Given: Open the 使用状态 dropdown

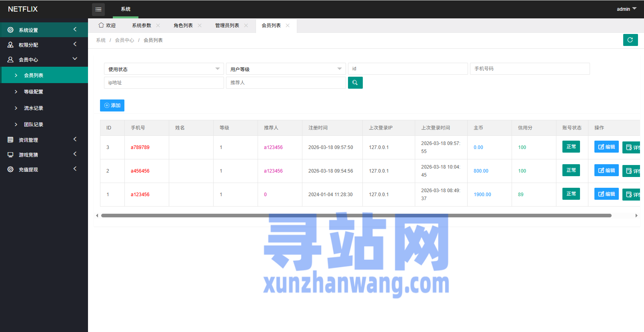Looking at the screenshot, I should (164, 69).
